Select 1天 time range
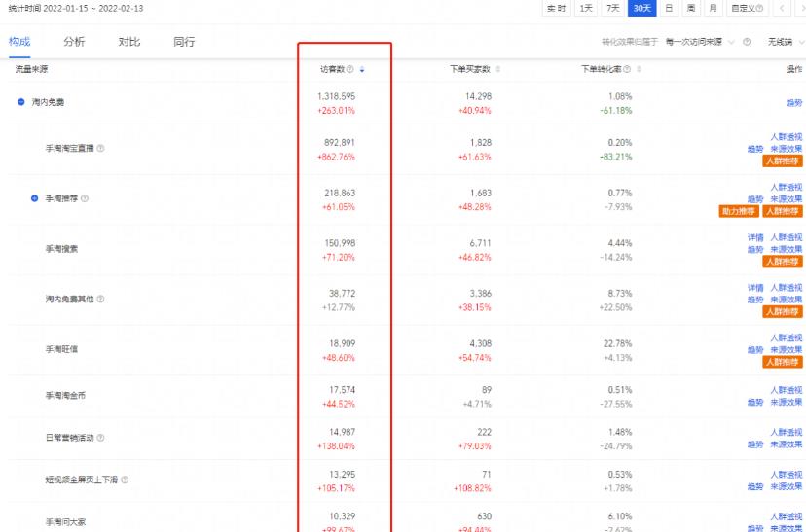 (x=586, y=8)
